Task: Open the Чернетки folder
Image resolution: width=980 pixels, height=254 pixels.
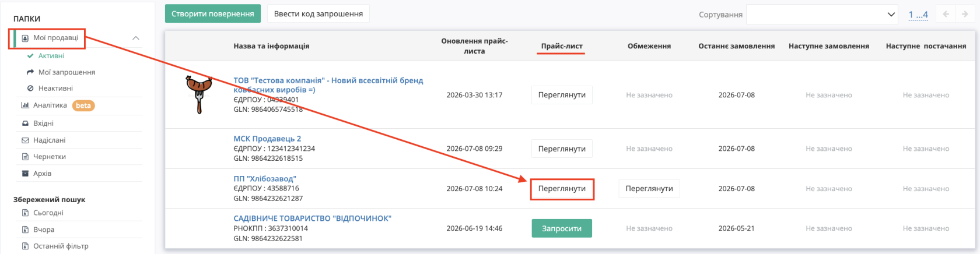Action: 50,157
